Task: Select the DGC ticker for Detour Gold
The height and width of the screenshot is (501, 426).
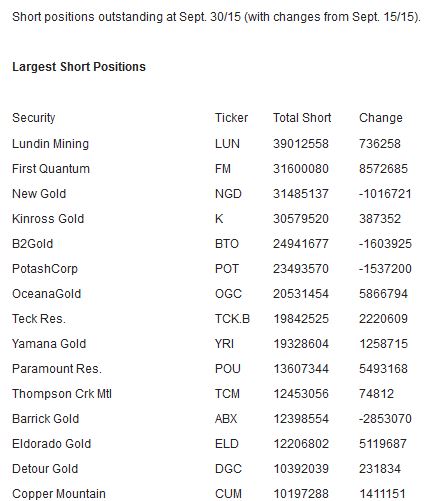Action: tap(228, 469)
